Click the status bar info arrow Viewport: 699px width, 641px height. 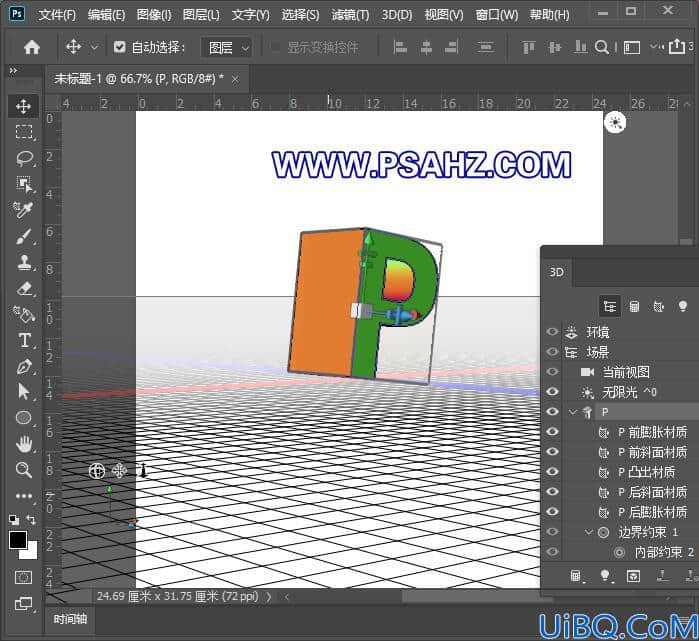[x=269, y=596]
